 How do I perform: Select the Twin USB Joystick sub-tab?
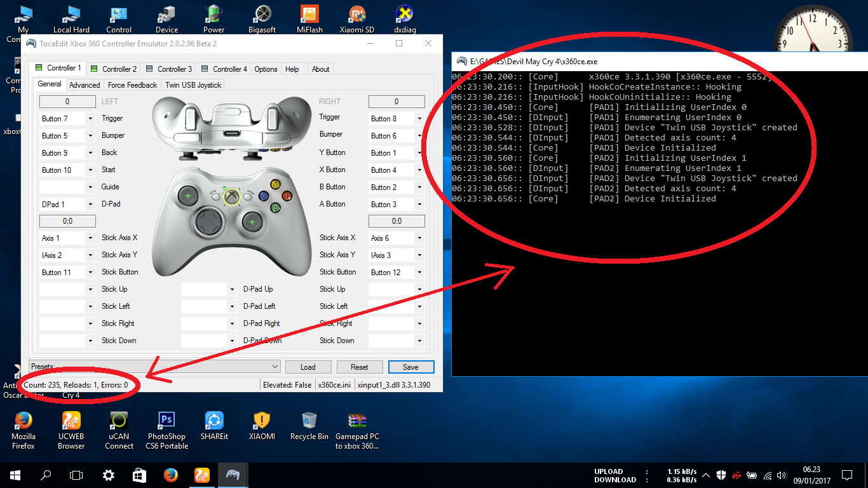pyautogui.click(x=193, y=85)
